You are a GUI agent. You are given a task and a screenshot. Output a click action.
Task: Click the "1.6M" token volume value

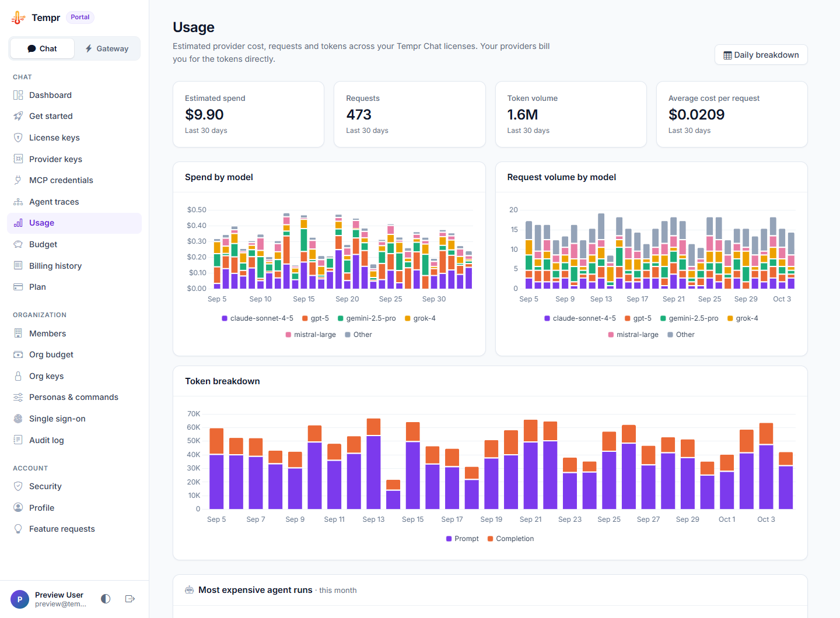point(523,115)
